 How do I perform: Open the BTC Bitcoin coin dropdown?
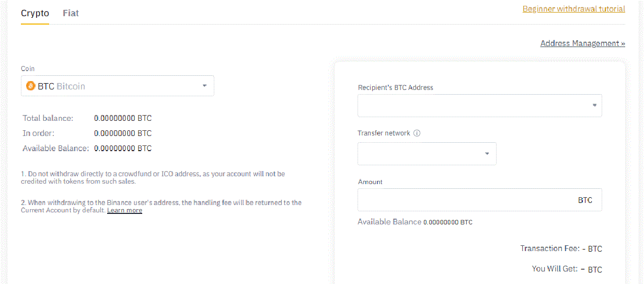[118, 86]
